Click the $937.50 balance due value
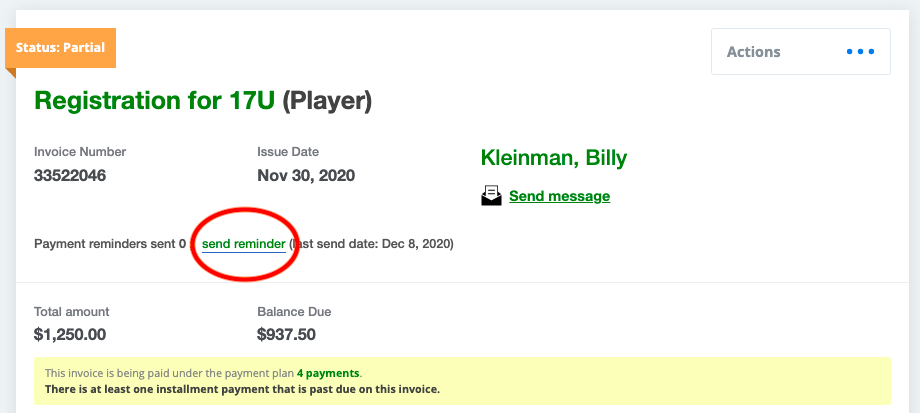Screen dimensions: 920x413 point(286,335)
